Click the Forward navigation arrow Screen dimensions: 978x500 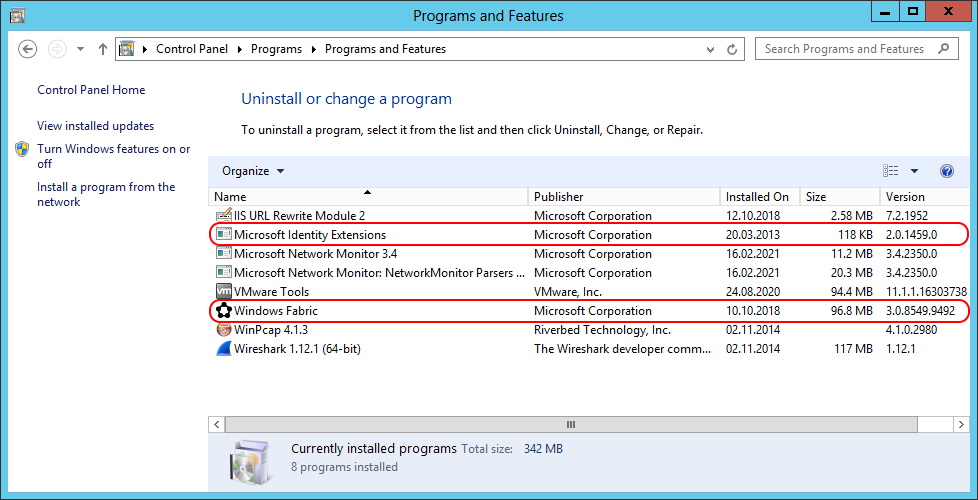point(57,49)
